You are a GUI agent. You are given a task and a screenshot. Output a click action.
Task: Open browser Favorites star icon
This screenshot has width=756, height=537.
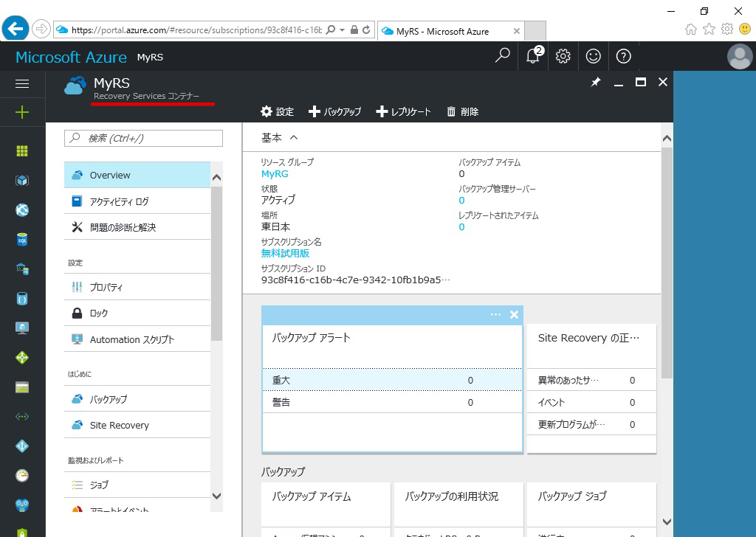click(x=709, y=30)
